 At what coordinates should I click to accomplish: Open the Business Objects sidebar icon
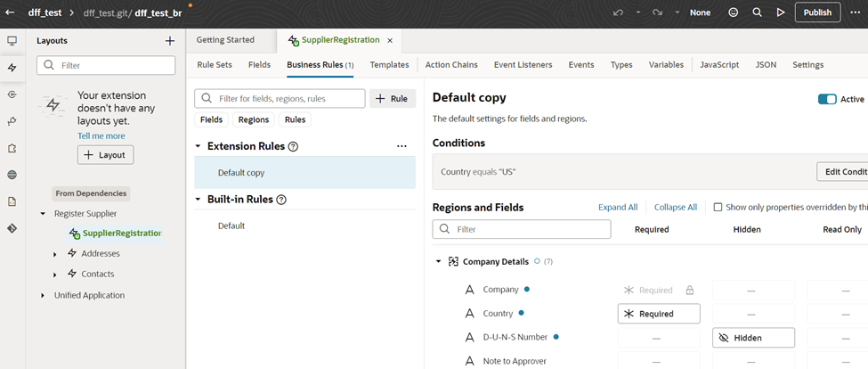pos(12,121)
